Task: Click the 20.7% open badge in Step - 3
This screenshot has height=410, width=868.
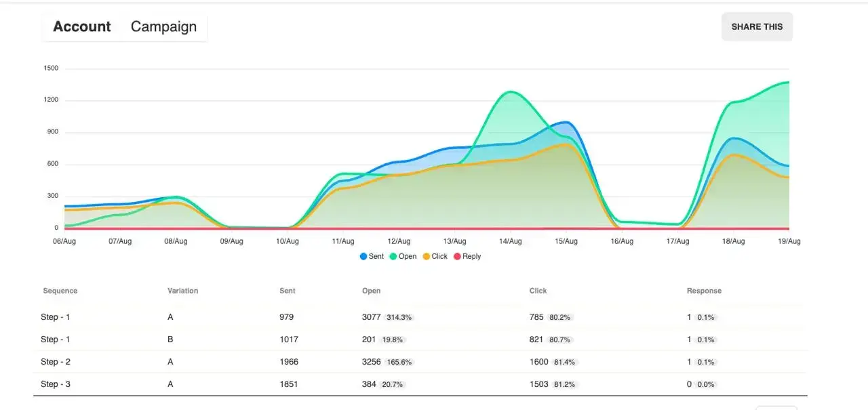Action: pos(393,384)
